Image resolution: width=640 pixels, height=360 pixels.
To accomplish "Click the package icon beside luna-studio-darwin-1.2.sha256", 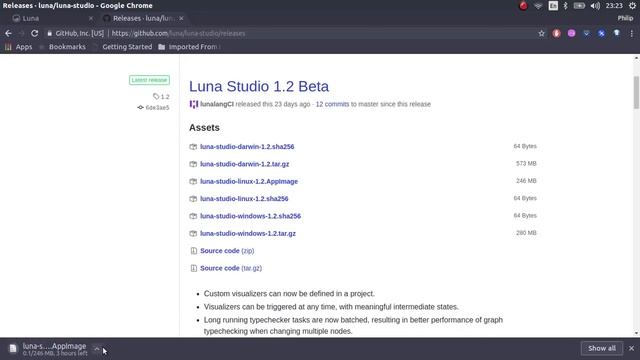I will coord(193,147).
